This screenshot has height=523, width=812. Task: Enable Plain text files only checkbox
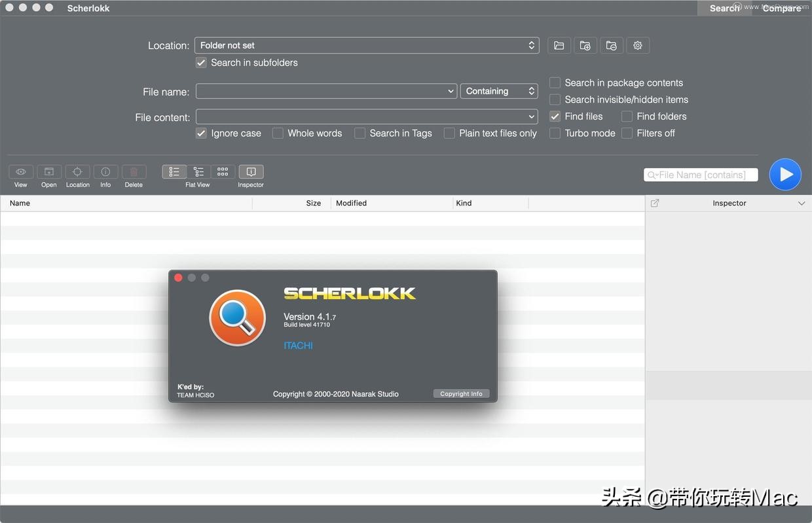pyautogui.click(x=449, y=133)
